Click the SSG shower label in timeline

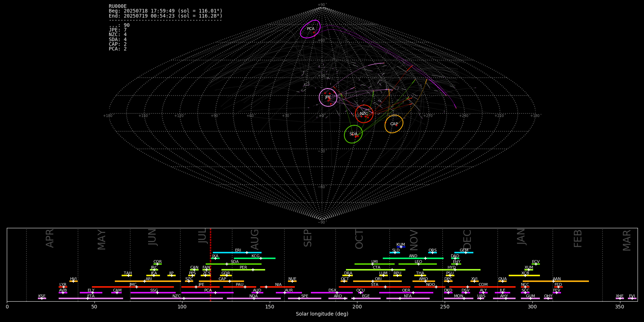click(x=154, y=291)
